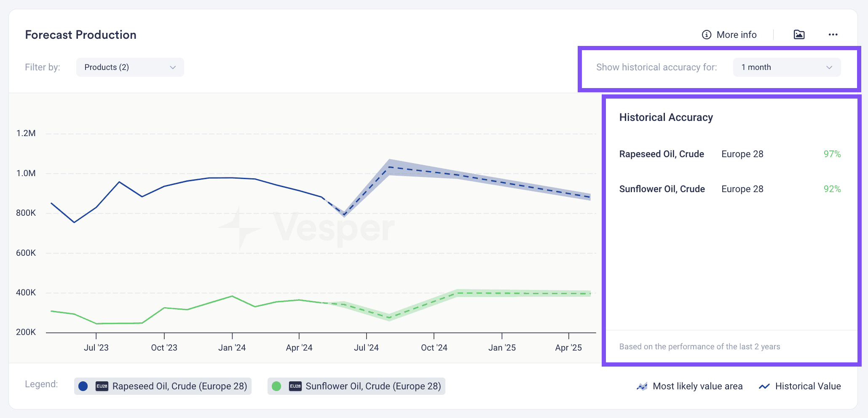Select the Rapeseed Oil, Crude accuracy row
The width and height of the screenshot is (868, 418).
tap(730, 154)
